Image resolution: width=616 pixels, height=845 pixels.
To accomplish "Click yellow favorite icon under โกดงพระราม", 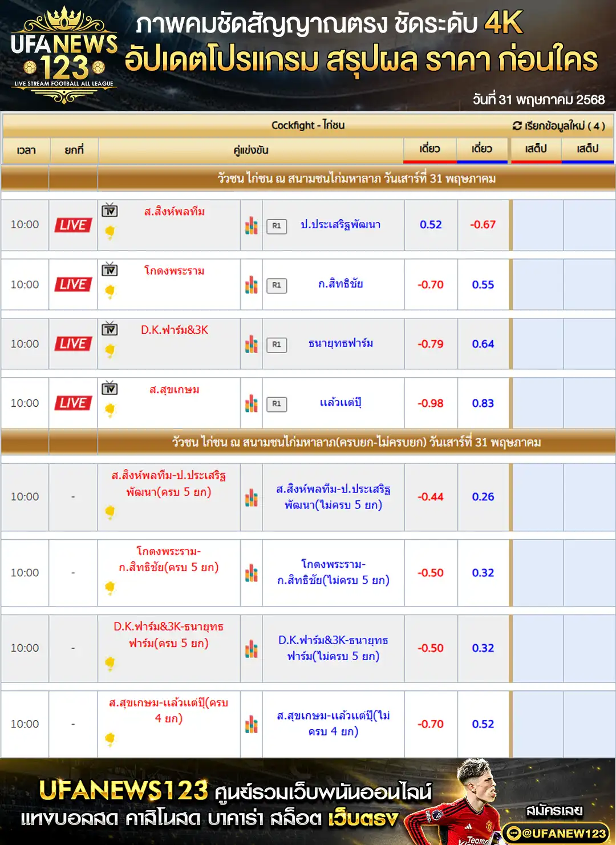I will pyautogui.click(x=110, y=291).
